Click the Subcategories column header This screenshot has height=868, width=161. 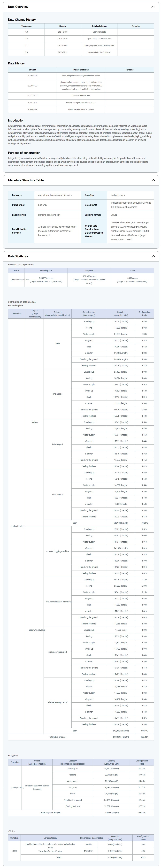[x=89, y=314]
